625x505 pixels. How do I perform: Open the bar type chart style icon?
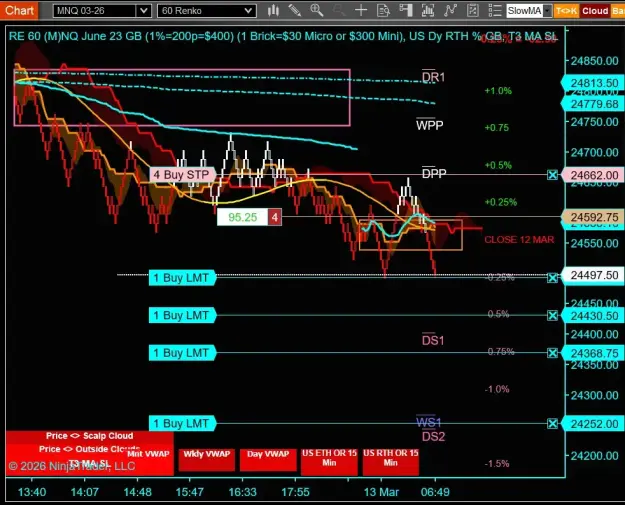tap(273, 11)
